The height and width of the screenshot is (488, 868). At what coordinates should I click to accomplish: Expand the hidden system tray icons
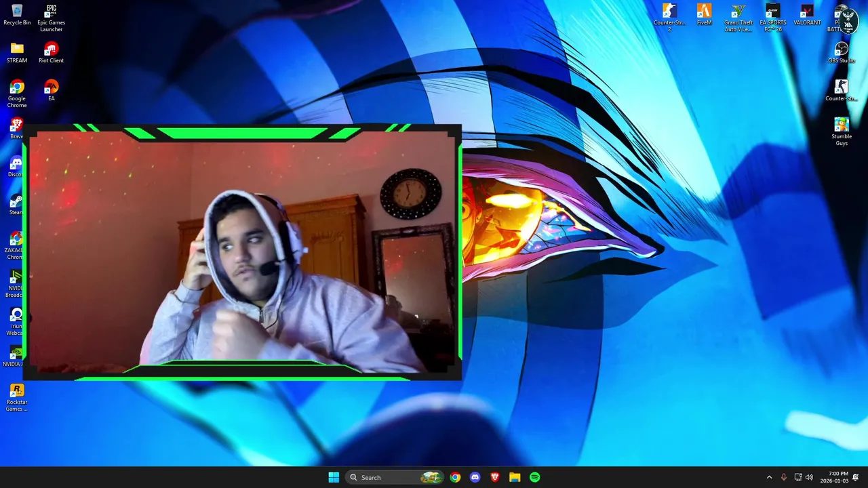coord(769,477)
